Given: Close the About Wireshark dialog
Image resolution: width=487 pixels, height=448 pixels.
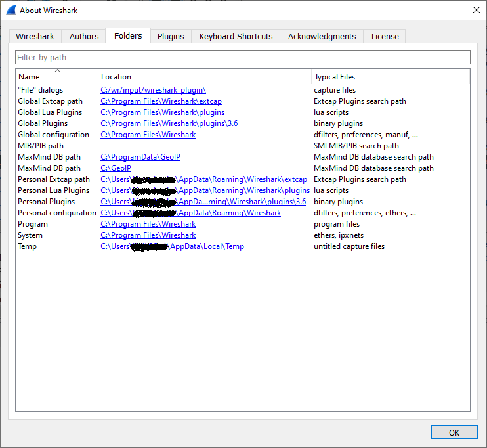Looking at the screenshot, I should pyautogui.click(x=476, y=10).
